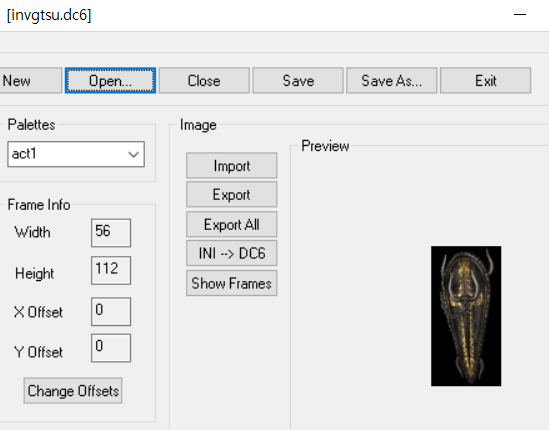Open a file with the Open... button
Screen dimensions: 549x430
(110, 81)
